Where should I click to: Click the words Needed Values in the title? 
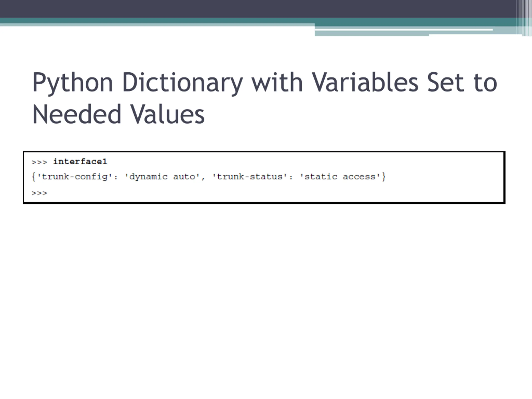pos(118,115)
